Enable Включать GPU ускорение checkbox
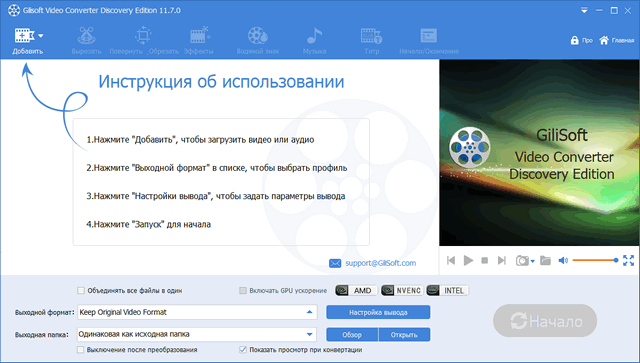The image size is (640, 363). 243,290
